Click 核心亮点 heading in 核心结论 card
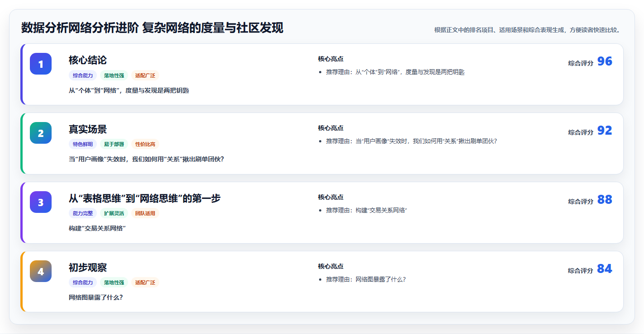 click(330, 59)
